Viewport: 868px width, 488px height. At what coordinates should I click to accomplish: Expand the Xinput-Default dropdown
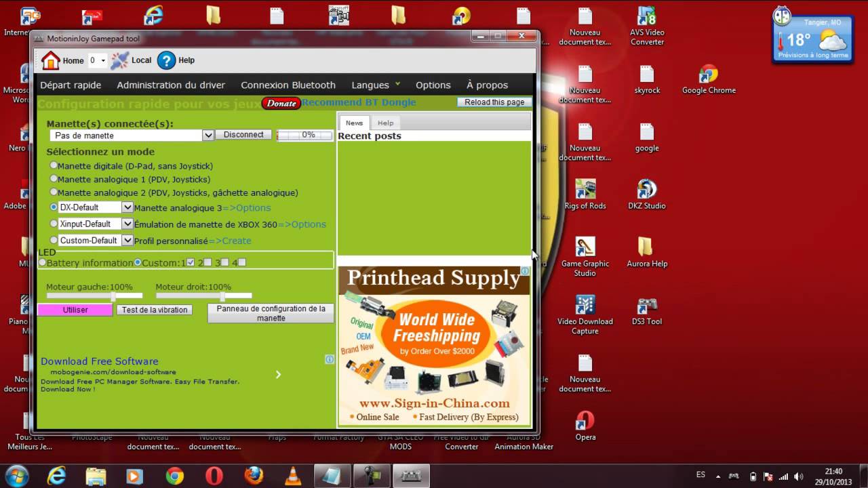[127, 224]
